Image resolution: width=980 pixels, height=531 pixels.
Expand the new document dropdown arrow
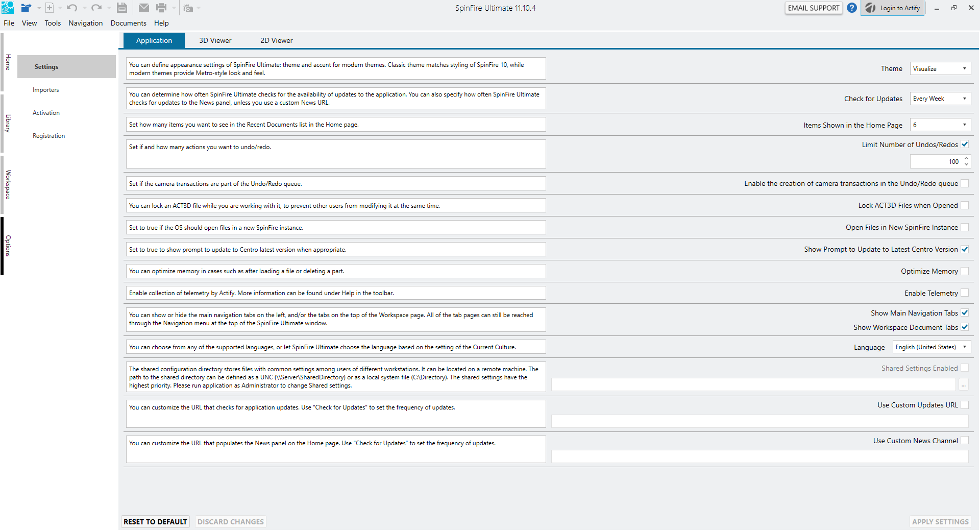[x=60, y=8]
